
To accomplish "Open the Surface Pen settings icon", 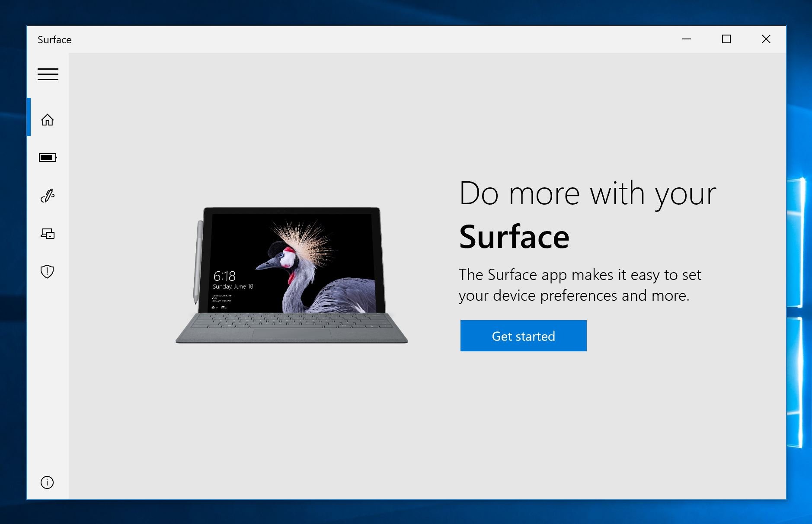I will click(x=48, y=196).
